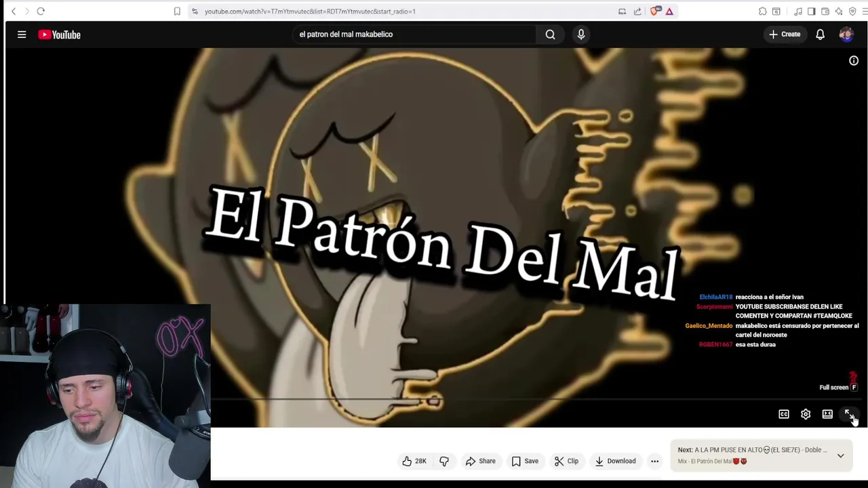This screenshot has height=488, width=868.
Task: Click chat message 'esa esta duraa'
Action: [755, 345]
